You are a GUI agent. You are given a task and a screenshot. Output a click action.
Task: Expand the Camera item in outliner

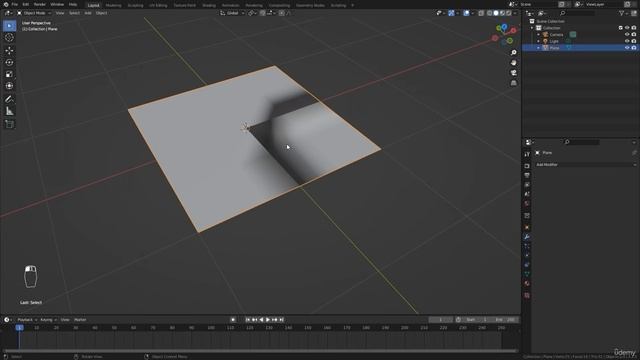pos(538,35)
